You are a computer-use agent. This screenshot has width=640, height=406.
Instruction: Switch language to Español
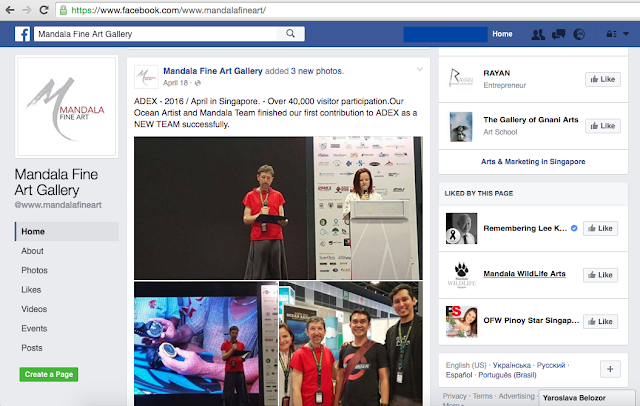point(459,375)
